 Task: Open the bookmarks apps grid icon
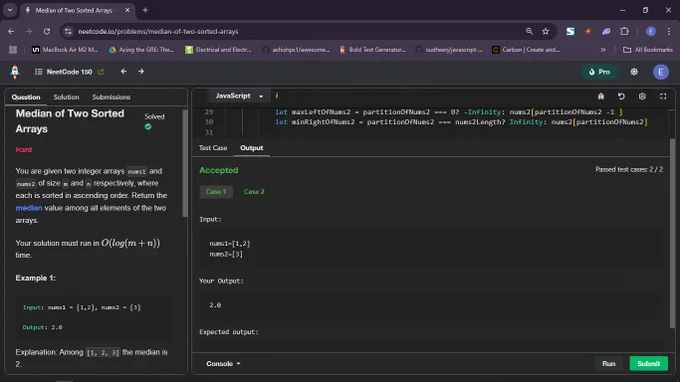pos(13,50)
